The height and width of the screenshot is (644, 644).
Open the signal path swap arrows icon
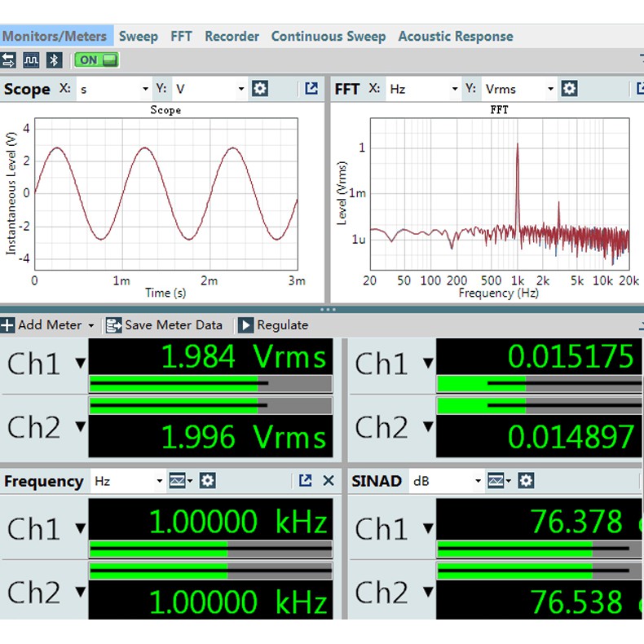(8, 60)
